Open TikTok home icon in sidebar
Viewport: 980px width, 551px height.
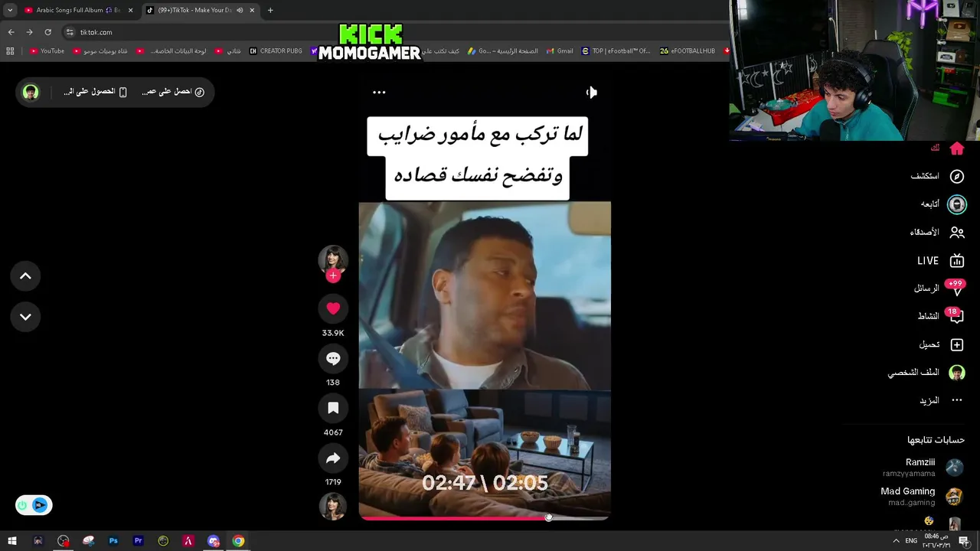(956, 148)
